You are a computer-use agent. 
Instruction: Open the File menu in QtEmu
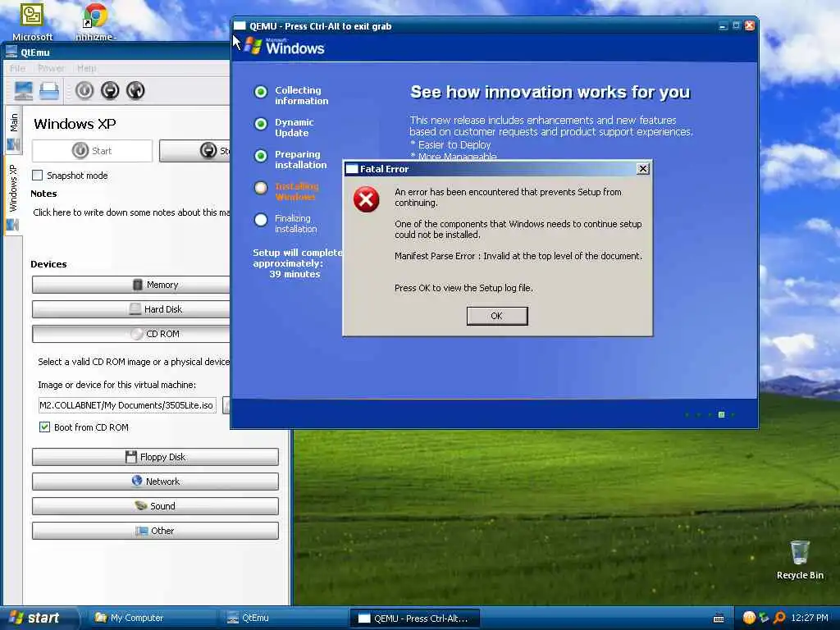click(18, 68)
